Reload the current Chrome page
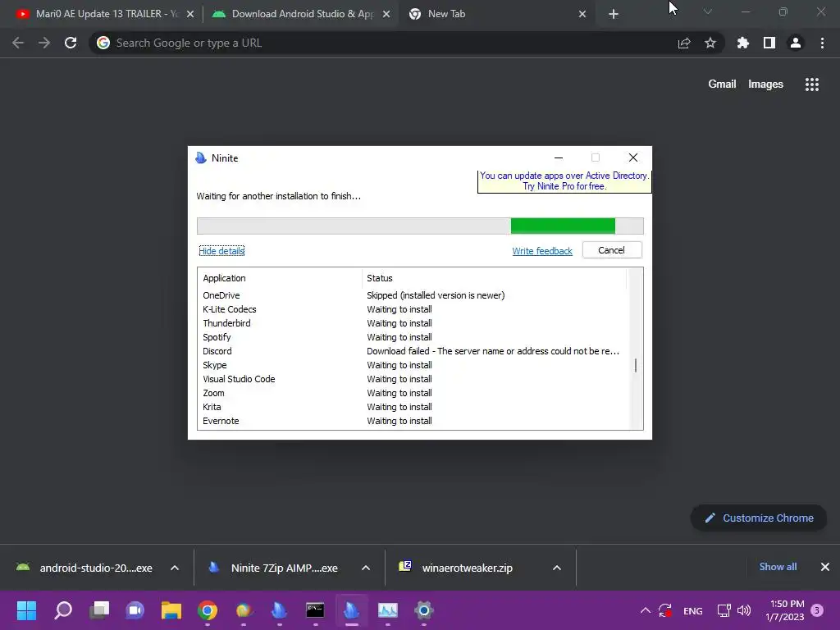 (x=71, y=43)
